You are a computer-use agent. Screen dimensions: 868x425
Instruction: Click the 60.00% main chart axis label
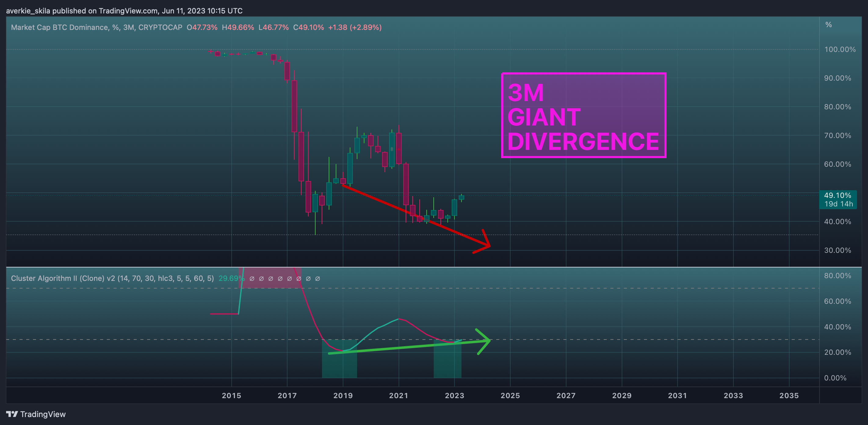tap(837, 164)
